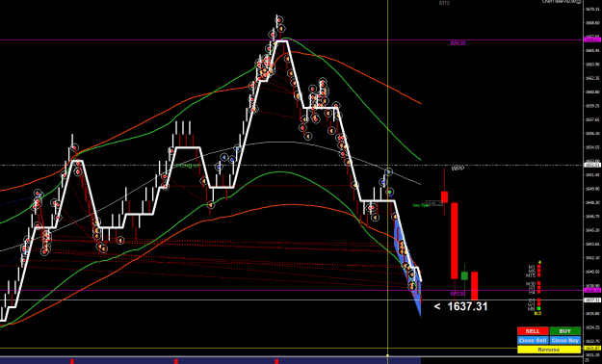
Task: Select the red M30 trend indicator square
Action: click(538, 283)
